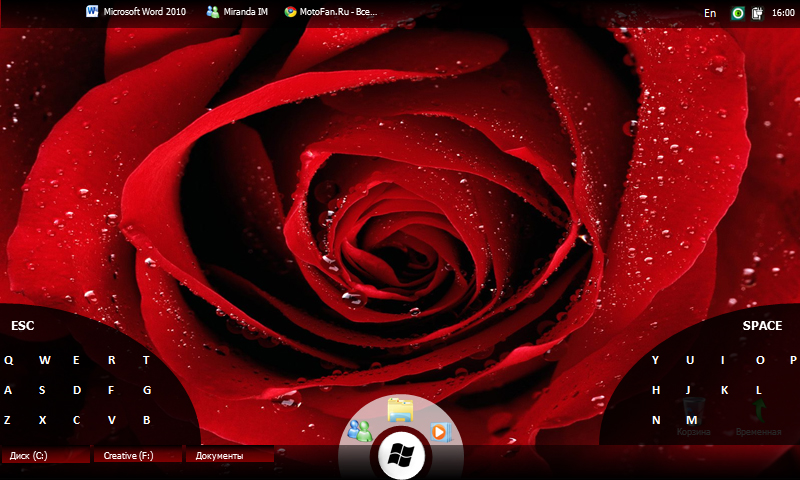
Task: Tap the V key
Action: point(111,420)
